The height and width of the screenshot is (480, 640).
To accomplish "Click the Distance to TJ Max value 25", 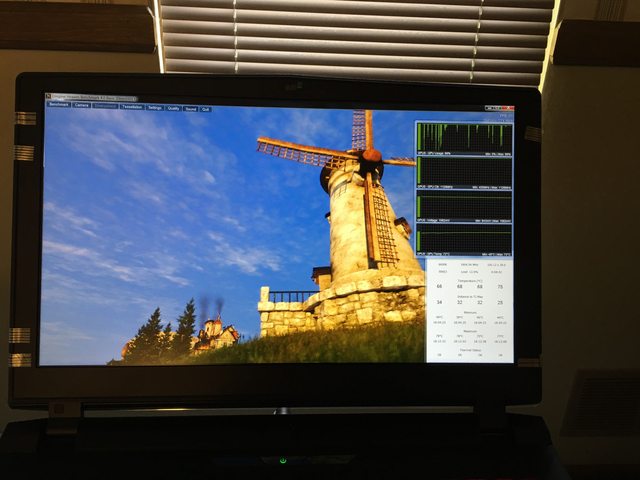I will coord(500,303).
